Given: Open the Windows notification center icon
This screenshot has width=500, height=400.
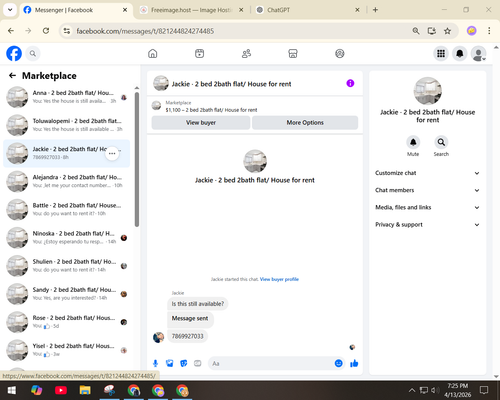Looking at the screenshot, I should coord(484,390).
